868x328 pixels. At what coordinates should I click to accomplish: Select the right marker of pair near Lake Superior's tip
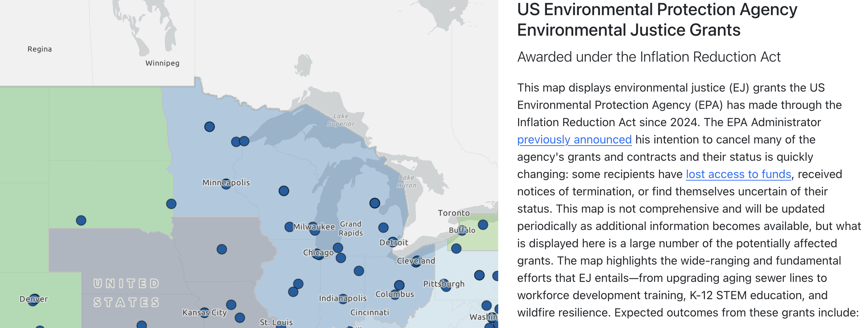(x=244, y=141)
